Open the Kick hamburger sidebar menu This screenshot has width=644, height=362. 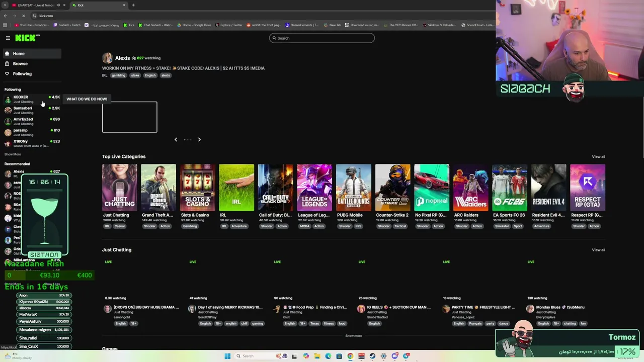tap(8, 38)
